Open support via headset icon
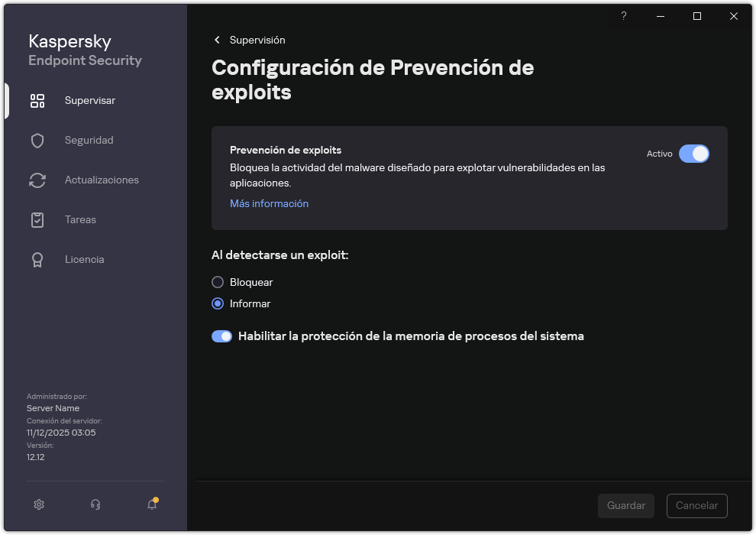Viewport: 756px width, 535px height. [x=95, y=504]
